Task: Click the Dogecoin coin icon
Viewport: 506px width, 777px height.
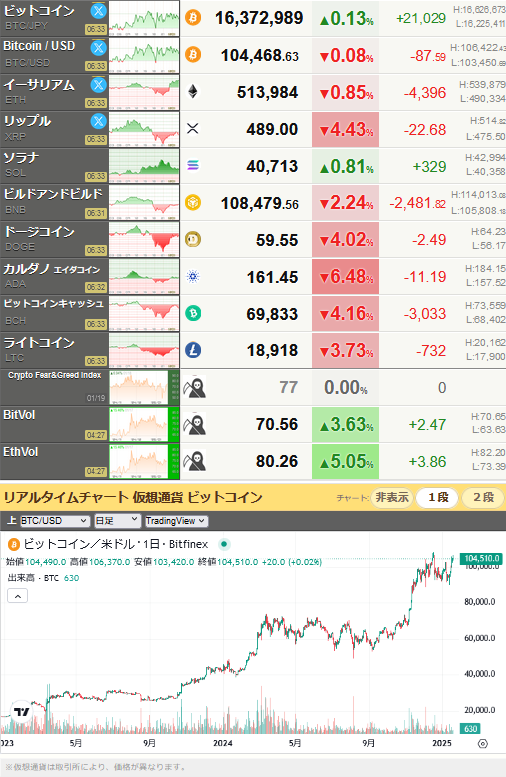Action: 193,239
